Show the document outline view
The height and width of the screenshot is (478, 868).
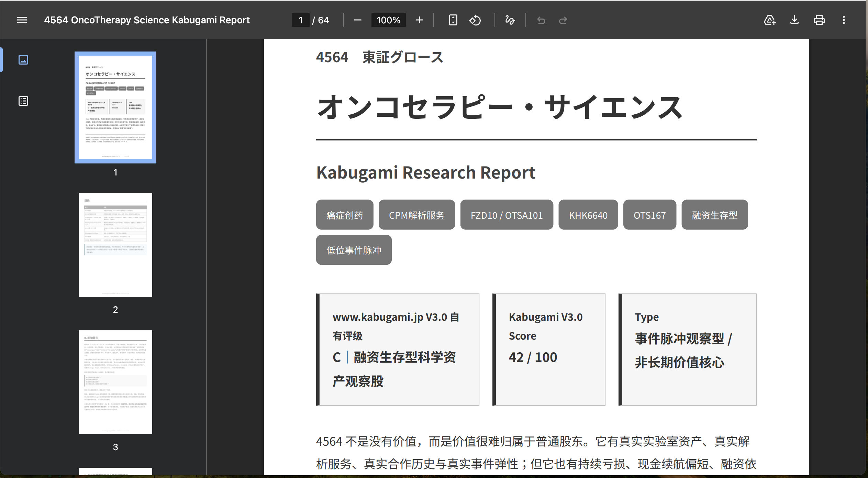pyautogui.click(x=23, y=101)
